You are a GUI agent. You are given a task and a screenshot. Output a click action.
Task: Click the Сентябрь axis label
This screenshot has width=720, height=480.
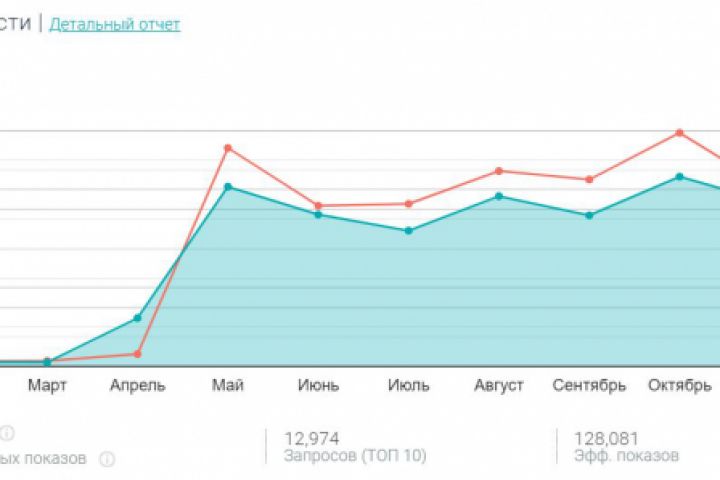coord(589,385)
